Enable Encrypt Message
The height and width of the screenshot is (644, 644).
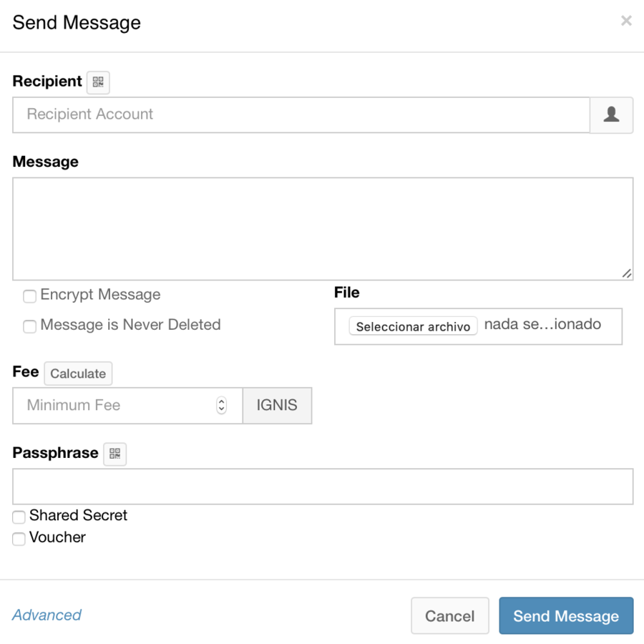[x=29, y=296]
